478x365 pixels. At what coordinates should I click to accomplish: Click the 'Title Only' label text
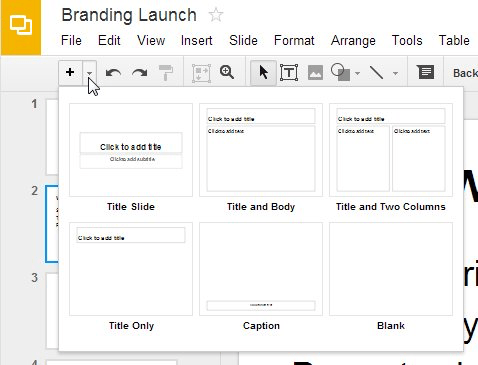(131, 326)
